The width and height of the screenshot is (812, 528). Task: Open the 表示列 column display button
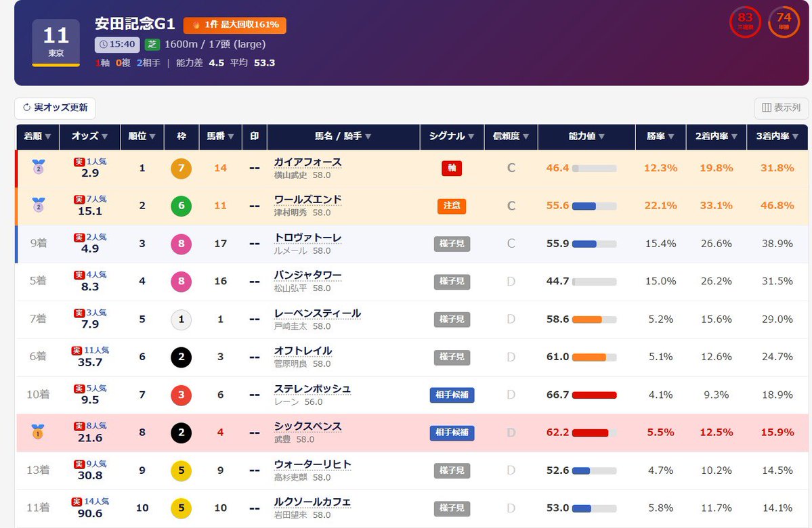click(781, 108)
